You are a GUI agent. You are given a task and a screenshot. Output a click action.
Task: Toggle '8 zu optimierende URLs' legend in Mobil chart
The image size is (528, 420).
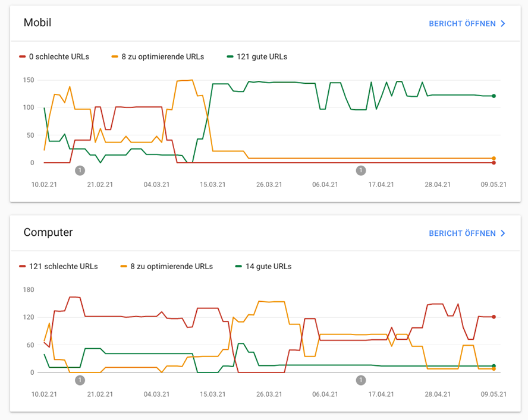pyautogui.click(x=158, y=57)
